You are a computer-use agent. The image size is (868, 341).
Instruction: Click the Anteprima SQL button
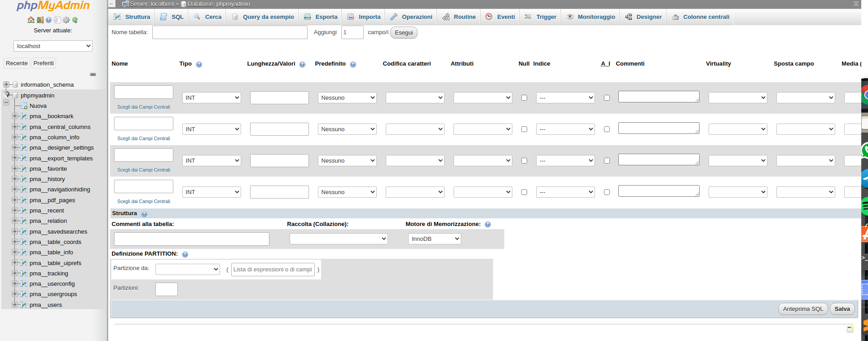click(803, 309)
